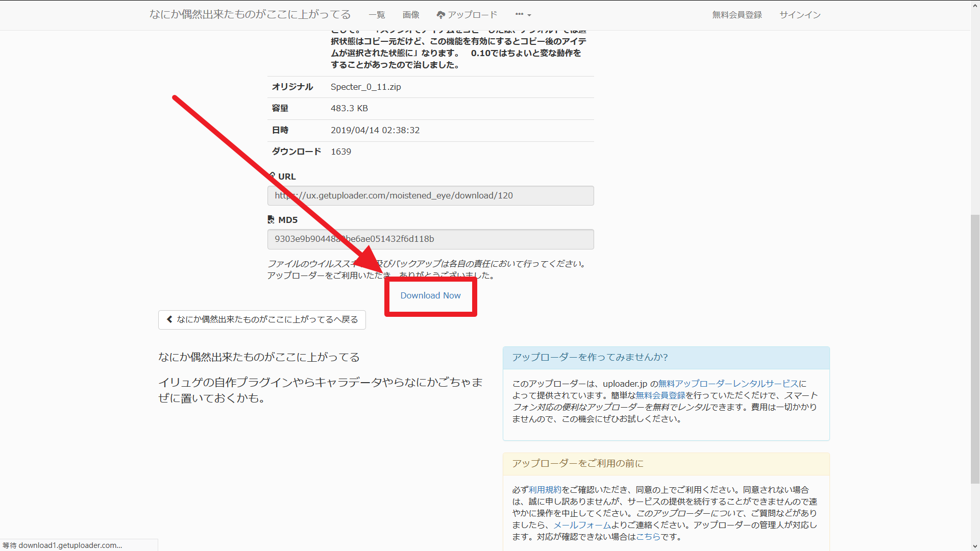
Task: Click the scrollbar down arrow
Action: [975, 546]
